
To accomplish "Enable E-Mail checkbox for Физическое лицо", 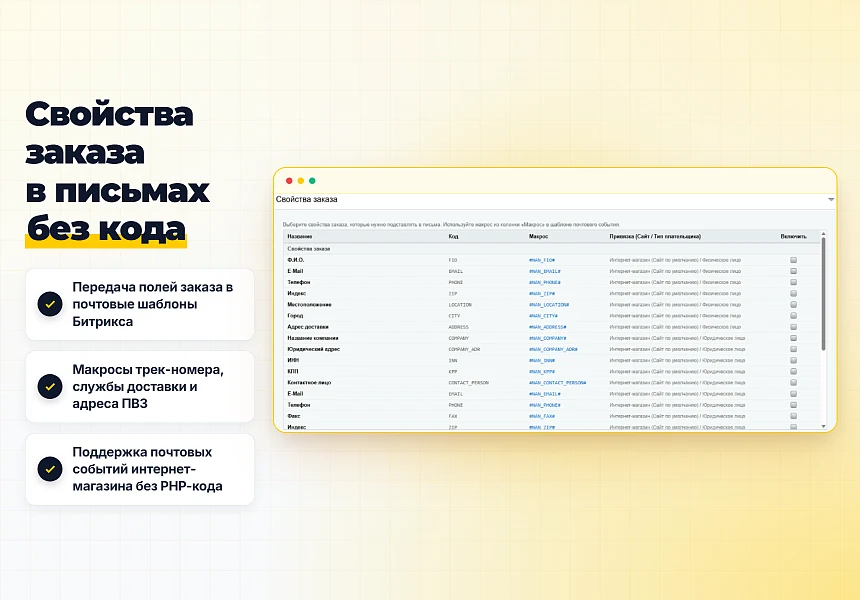I will coord(793,271).
